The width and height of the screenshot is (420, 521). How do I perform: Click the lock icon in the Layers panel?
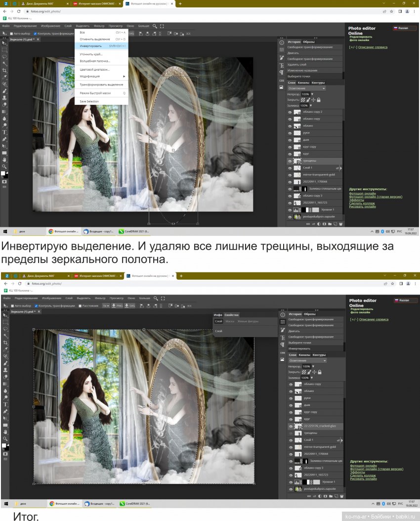click(319, 100)
